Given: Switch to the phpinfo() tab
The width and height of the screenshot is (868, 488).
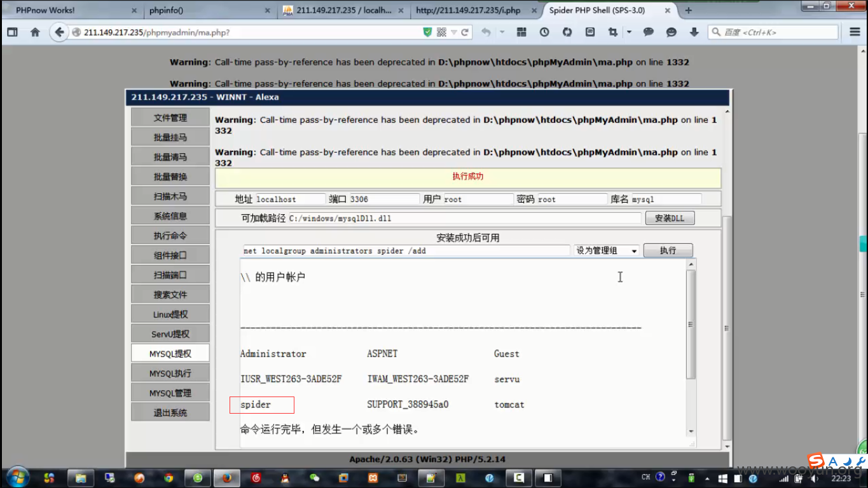Looking at the screenshot, I should [202, 11].
